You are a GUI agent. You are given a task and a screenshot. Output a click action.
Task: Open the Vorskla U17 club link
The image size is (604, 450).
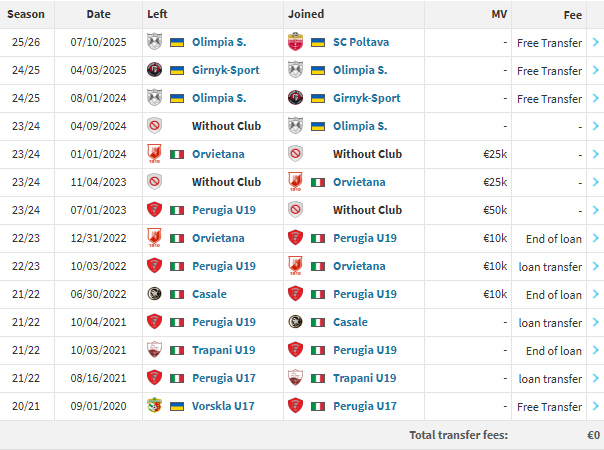click(x=226, y=406)
